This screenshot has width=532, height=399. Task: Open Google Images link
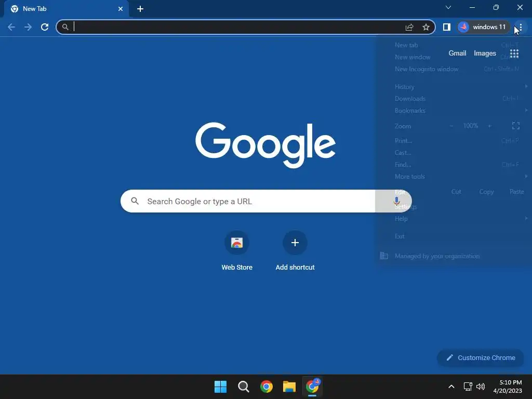click(485, 54)
